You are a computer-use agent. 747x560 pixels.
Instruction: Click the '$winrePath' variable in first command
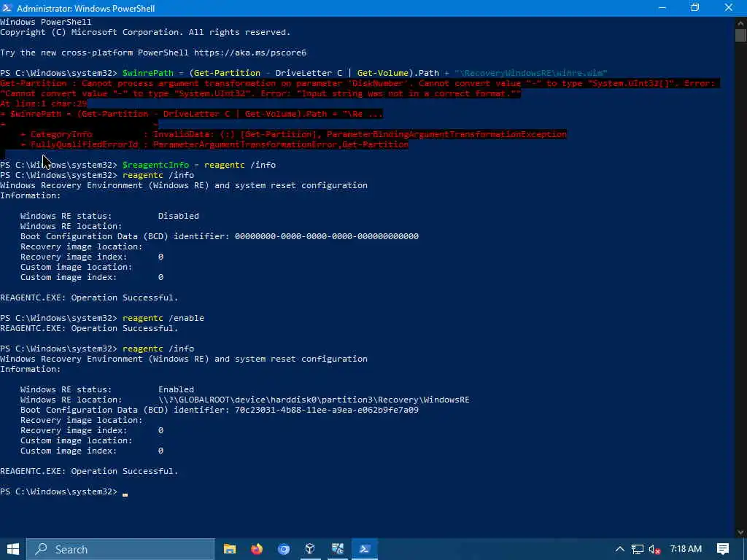point(148,73)
